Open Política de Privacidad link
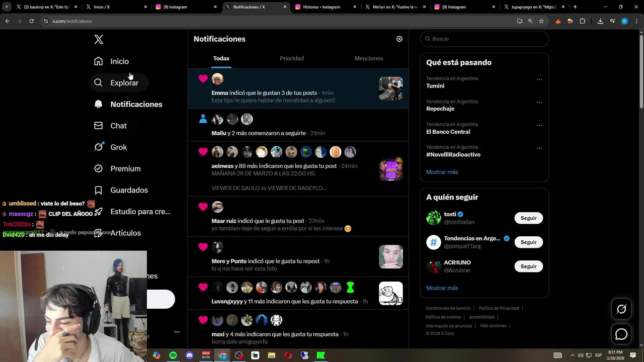The image size is (644, 362). pyautogui.click(x=499, y=308)
